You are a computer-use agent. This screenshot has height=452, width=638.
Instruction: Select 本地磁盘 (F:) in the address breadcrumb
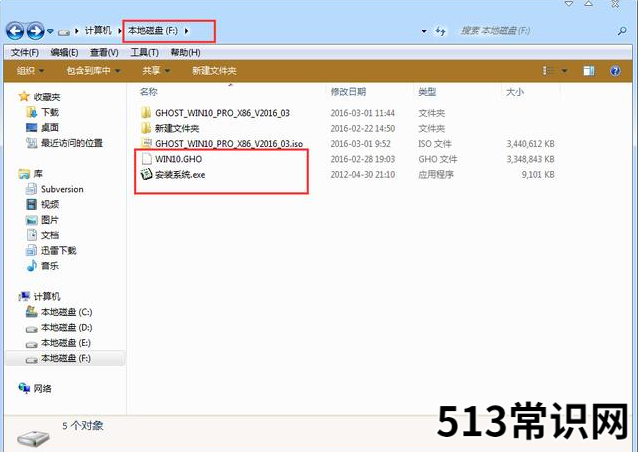pyautogui.click(x=153, y=31)
